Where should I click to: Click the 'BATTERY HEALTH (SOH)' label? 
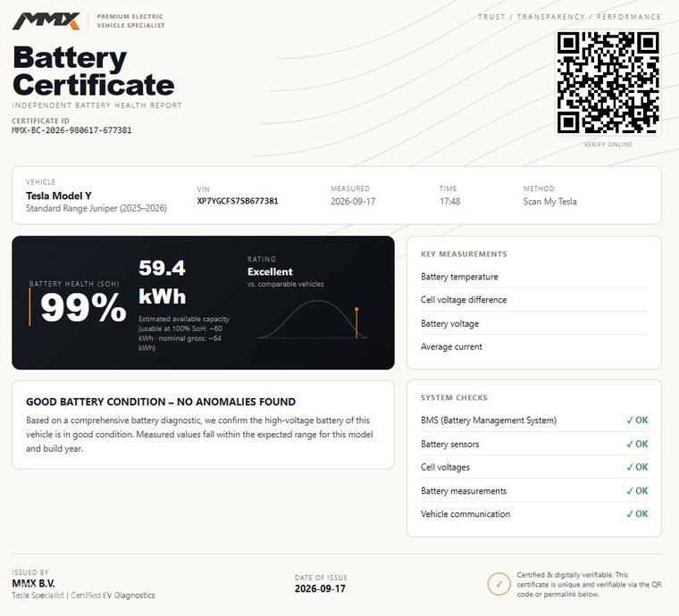click(x=74, y=284)
